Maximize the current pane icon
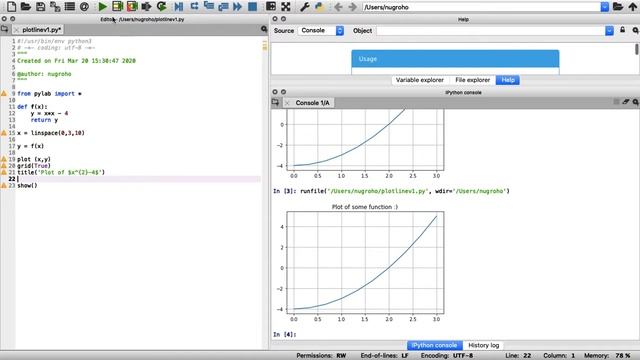 [271, 7]
